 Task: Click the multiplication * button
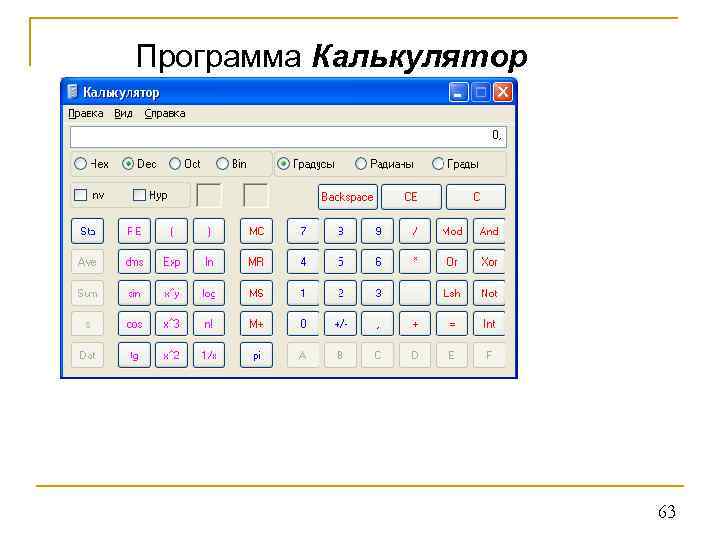[415, 262]
